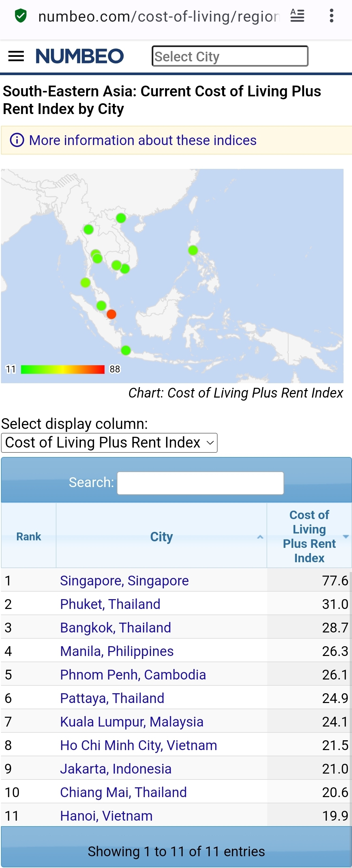Click the Hanoi map marker
Viewport: 352px width, 868px height.
[121, 218]
